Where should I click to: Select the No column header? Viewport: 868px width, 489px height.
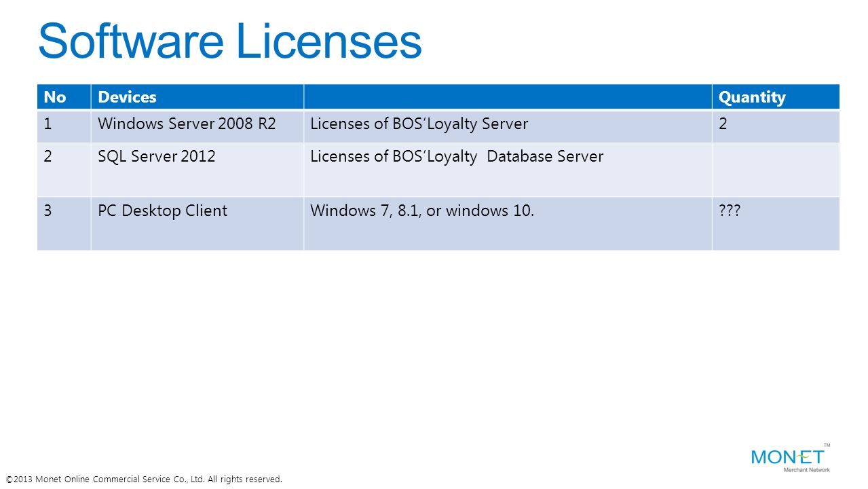click(64, 97)
